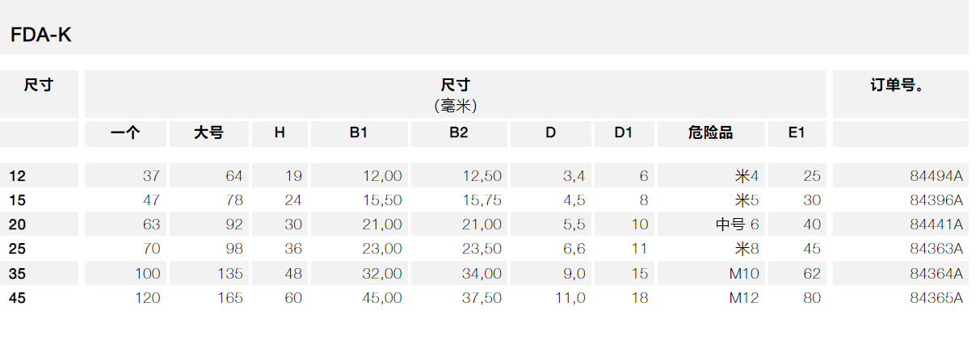Select order number 84365A

(x=936, y=298)
